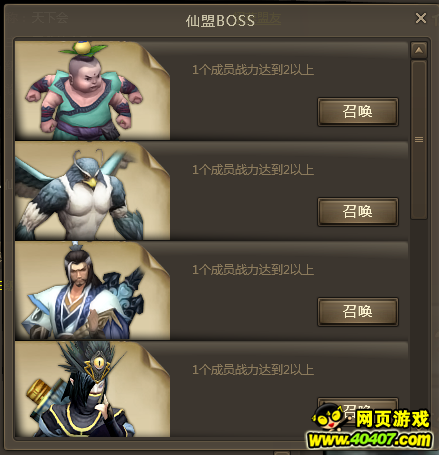439x455 pixels.
Task: Click 召唤 beside the robed swordsman boss
Action: (358, 312)
